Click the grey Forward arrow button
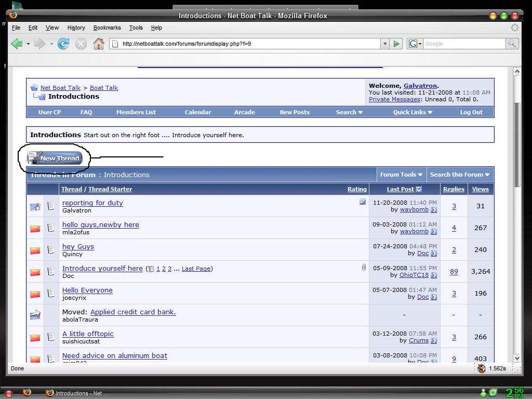 [x=39, y=44]
